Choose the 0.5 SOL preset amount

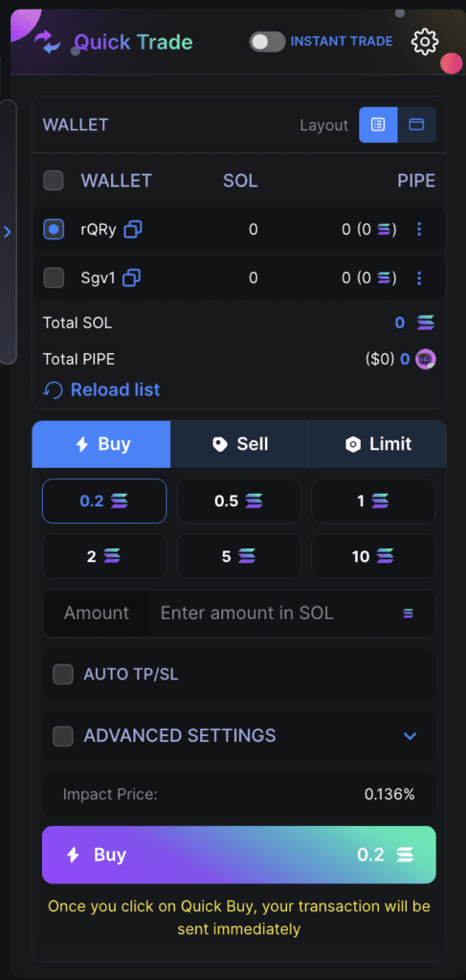tap(238, 501)
